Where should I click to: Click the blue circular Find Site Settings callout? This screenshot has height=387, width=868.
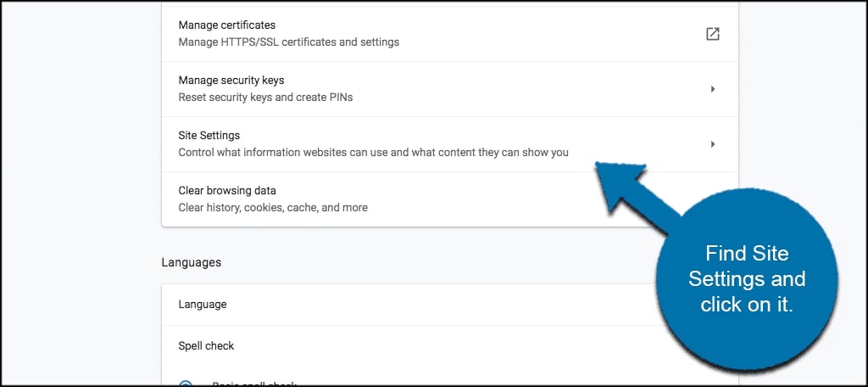click(x=746, y=278)
